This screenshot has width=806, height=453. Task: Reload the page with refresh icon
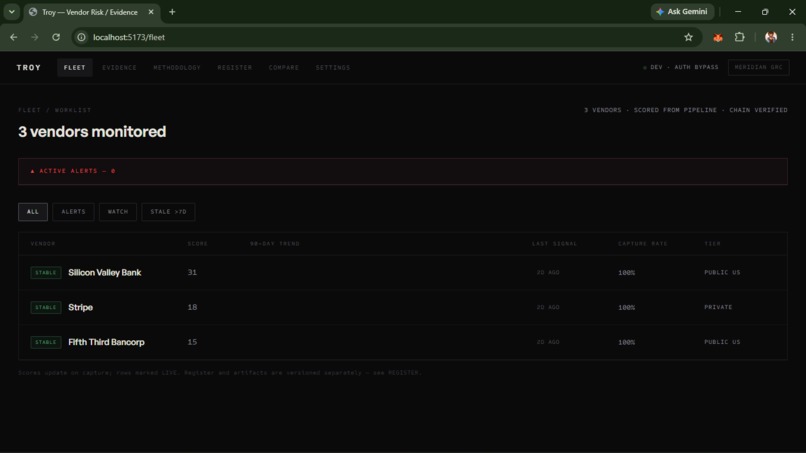pyautogui.click(x=56, y=37)
